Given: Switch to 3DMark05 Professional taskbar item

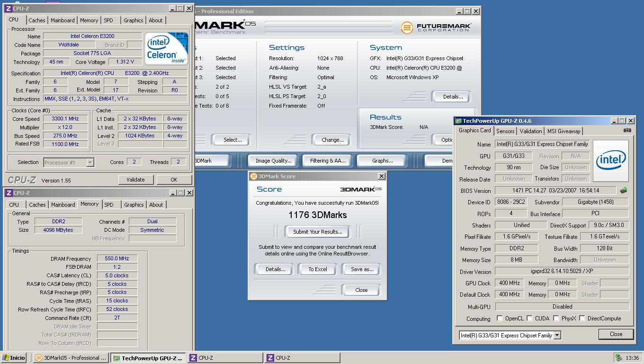Looking at the screenshot, I should click(71, 358).
